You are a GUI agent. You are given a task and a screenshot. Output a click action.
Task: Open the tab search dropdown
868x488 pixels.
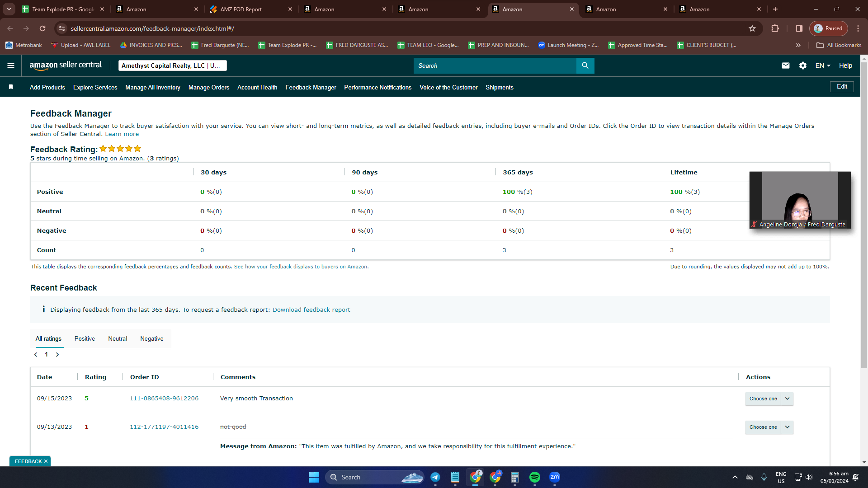(9, 9)
